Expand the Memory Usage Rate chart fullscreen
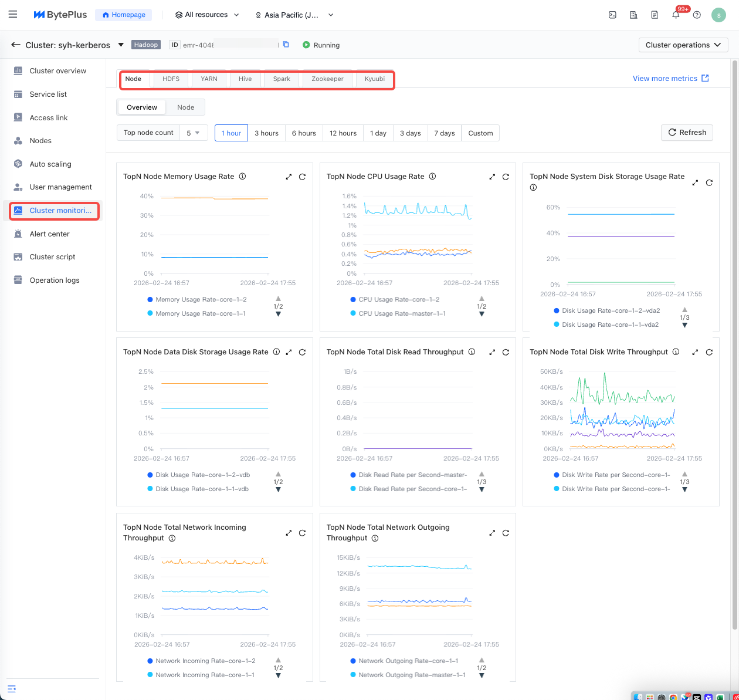The width and height of the screenshot is (739, 700). click(x=289, y=177)
